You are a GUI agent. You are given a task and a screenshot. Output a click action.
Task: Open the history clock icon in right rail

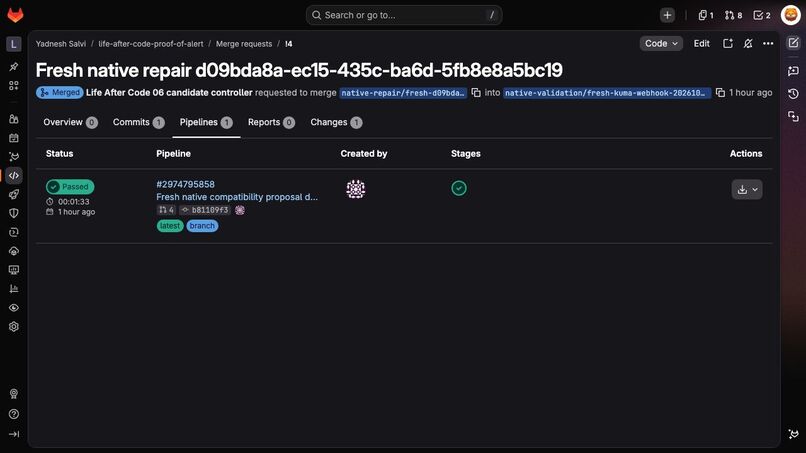coord(793,94)
